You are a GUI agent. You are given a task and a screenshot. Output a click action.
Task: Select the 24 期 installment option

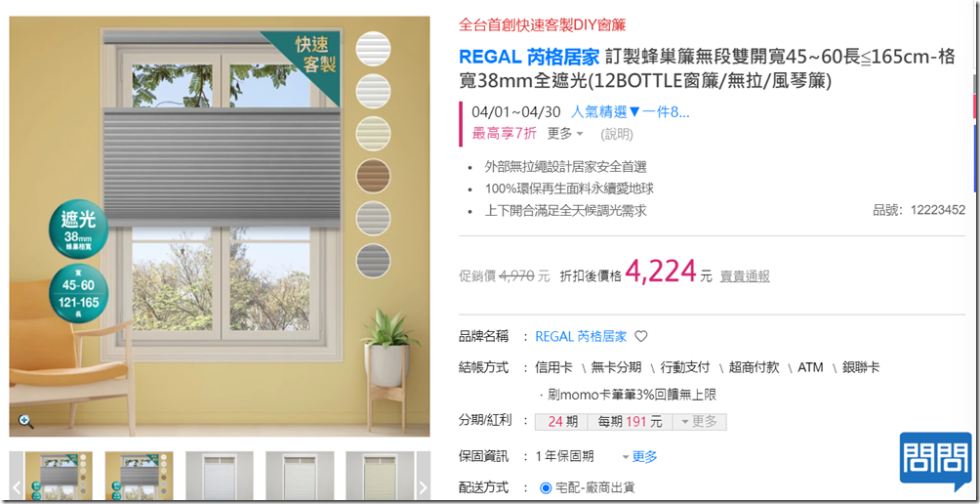561,422
